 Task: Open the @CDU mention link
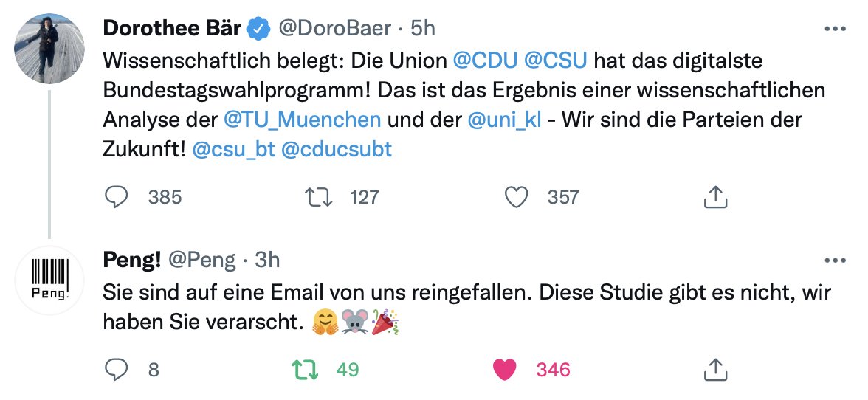[483, 60]
